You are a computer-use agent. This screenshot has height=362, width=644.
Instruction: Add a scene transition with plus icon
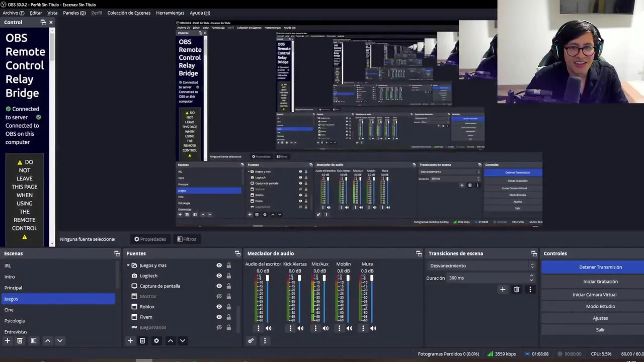coord(503,290)
